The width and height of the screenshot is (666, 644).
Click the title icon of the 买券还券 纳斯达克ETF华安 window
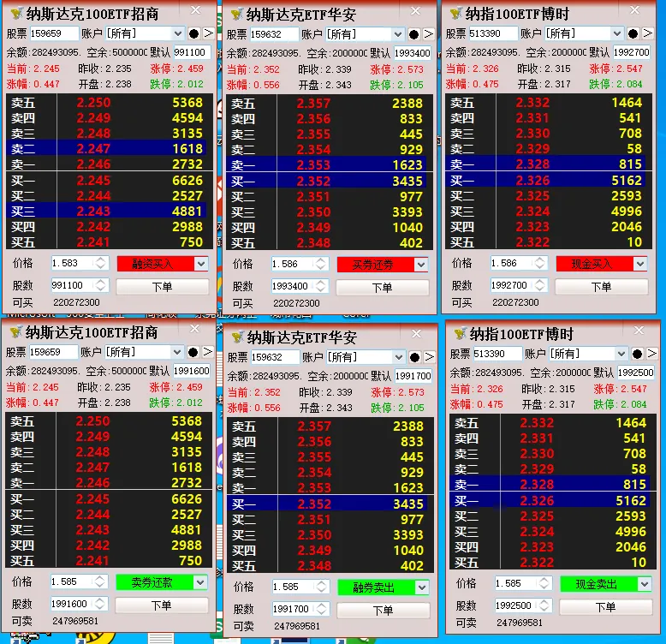236,15
